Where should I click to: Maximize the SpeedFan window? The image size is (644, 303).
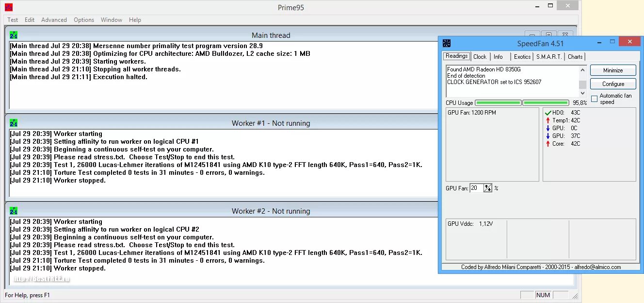tap(612, 42)
